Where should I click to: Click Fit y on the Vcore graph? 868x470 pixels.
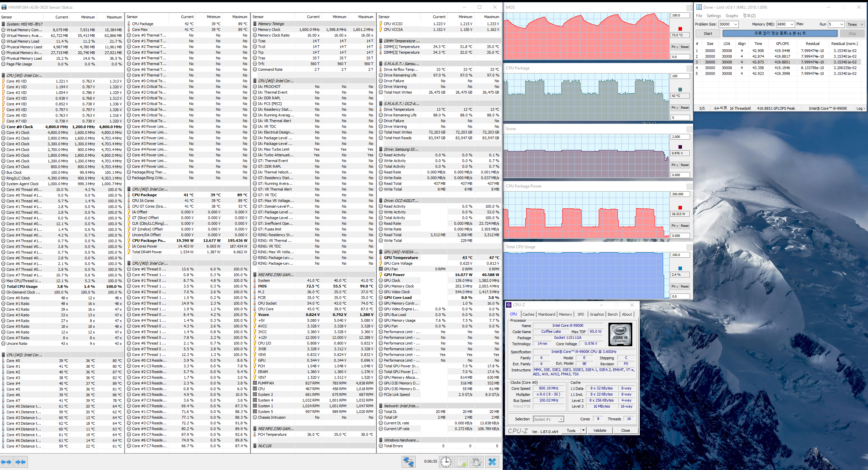click(x=675, y=165)
